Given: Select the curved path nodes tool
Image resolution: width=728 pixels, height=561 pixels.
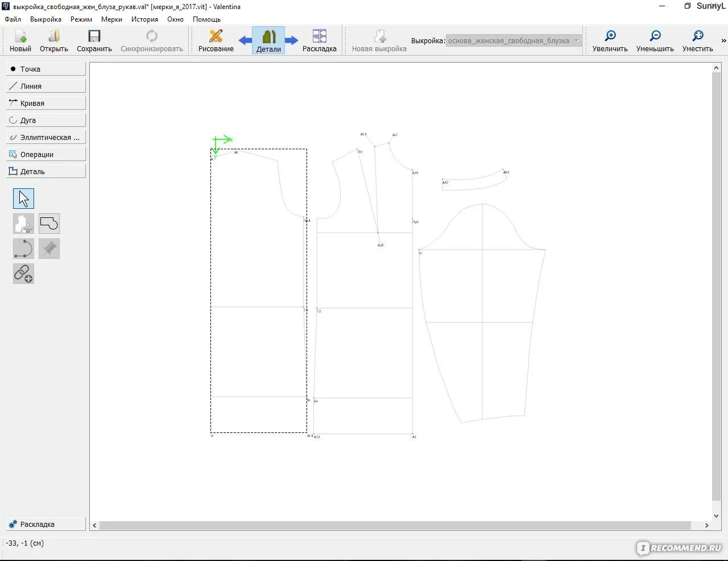Looking at the screenshot, I should pyautogui.click(x=23, y=249).
